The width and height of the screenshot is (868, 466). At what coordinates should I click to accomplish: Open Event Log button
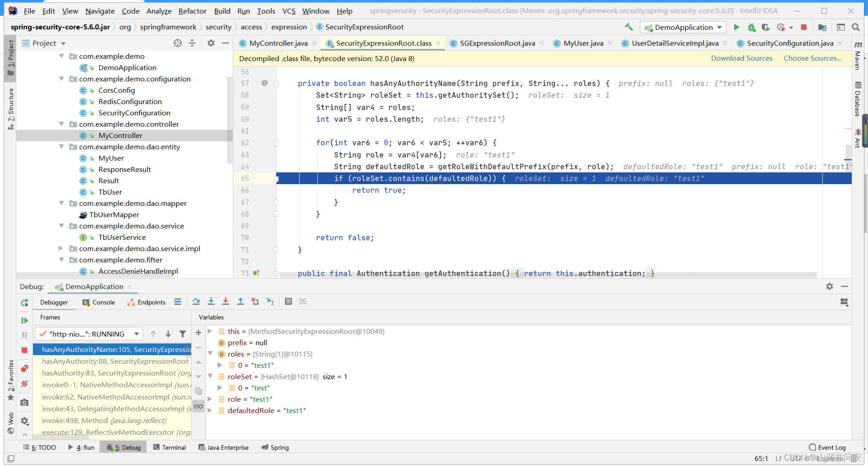(x=827, y=447)
